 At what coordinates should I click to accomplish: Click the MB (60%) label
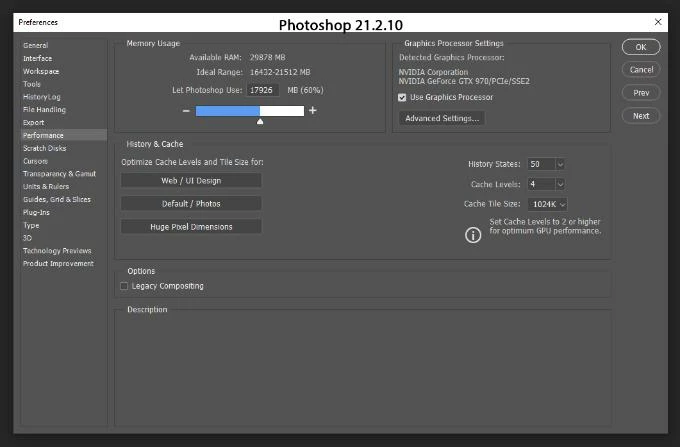click(305, 90)
